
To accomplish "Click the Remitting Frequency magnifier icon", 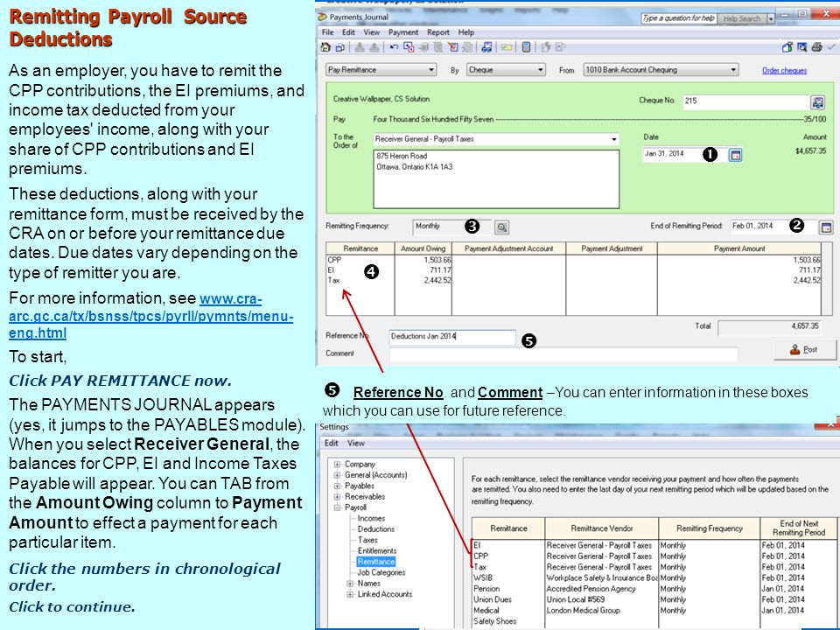I will pos(501,227).
